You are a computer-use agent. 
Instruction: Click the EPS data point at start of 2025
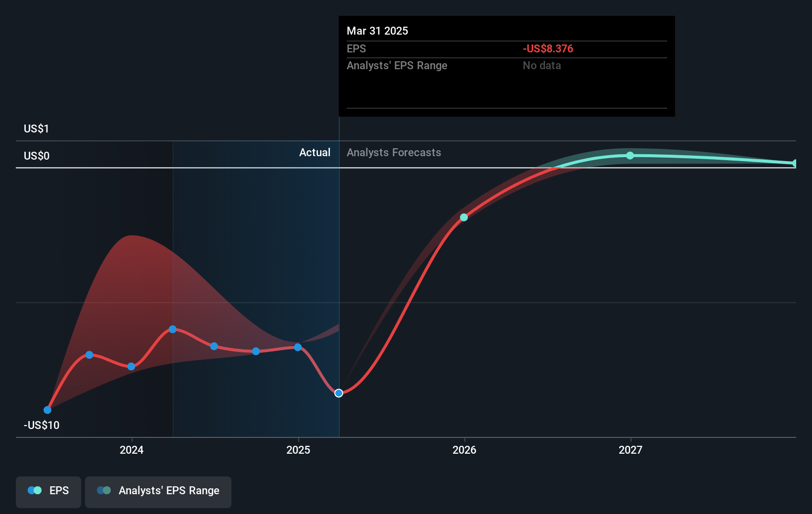298,347
